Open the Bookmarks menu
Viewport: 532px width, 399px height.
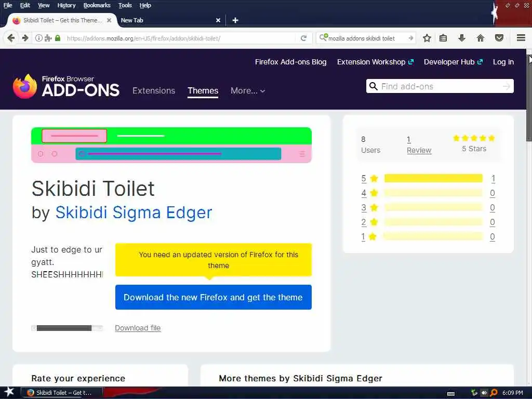click(x=97, y=5)
